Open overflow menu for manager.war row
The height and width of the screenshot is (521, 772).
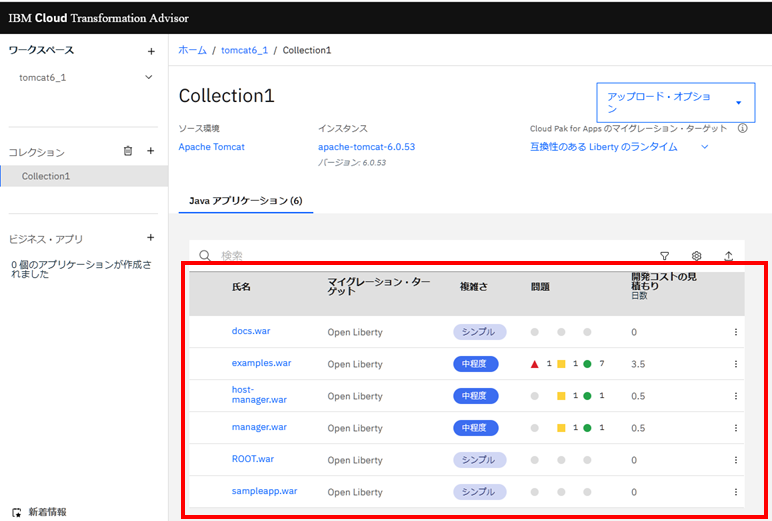click(736, 428)
